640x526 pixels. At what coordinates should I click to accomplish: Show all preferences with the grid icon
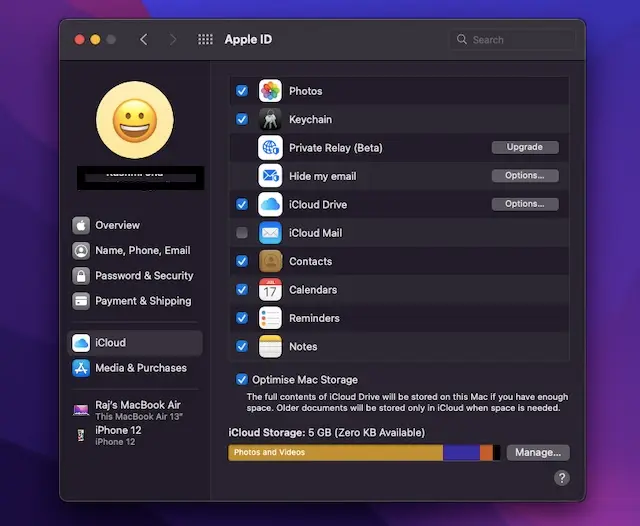pos(205,40)
